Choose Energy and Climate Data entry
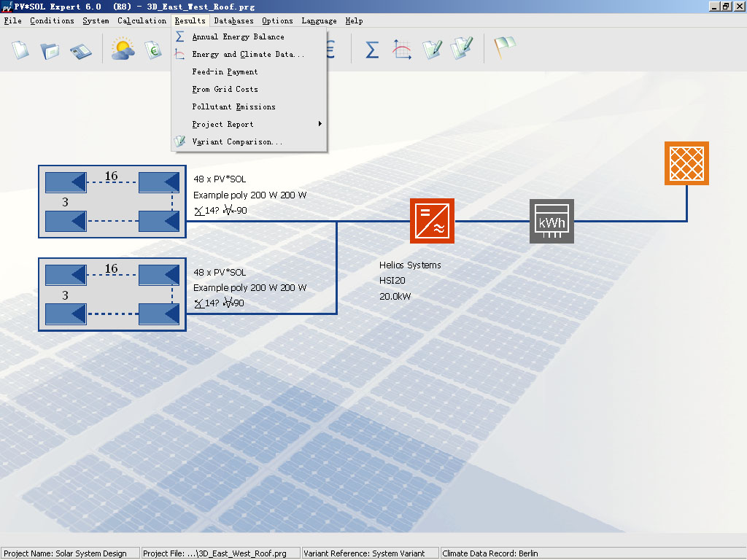 [x=249, y=54]
